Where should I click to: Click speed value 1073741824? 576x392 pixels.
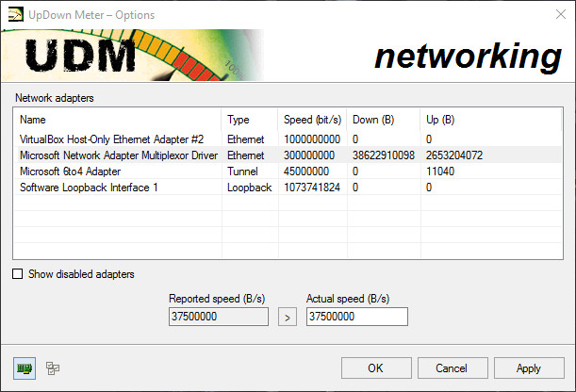coord(312,188)
